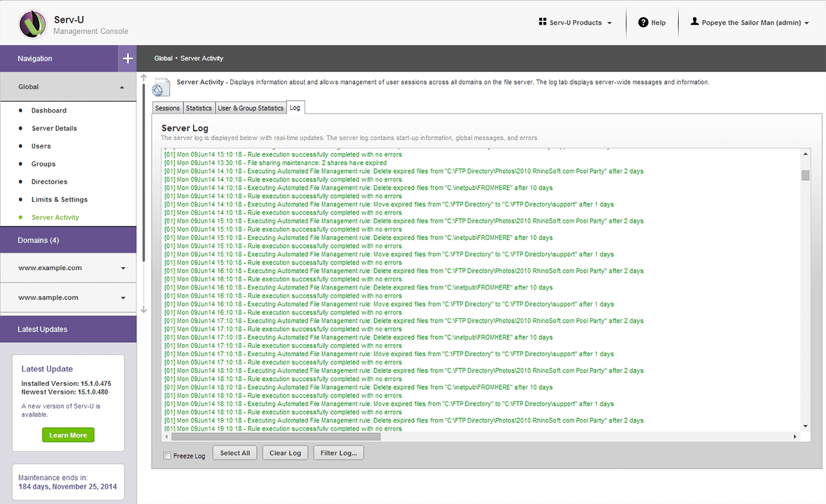Click the log horizontal scroll left arrow
Viewport: 826px width, 504px height.
click(x=166, y=437)
